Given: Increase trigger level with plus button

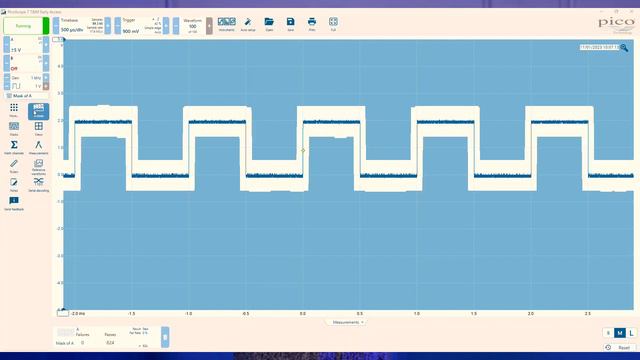Looking at the screenshot, I should 166,26.
